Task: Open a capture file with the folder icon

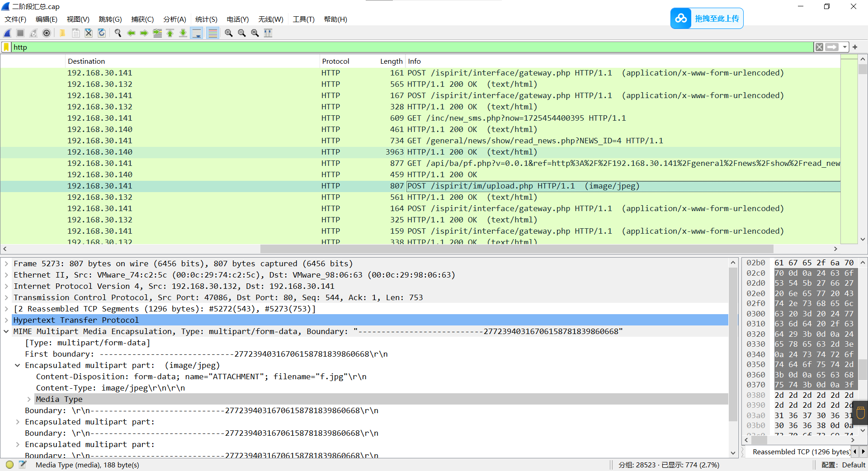Action: tap(62, 33)
